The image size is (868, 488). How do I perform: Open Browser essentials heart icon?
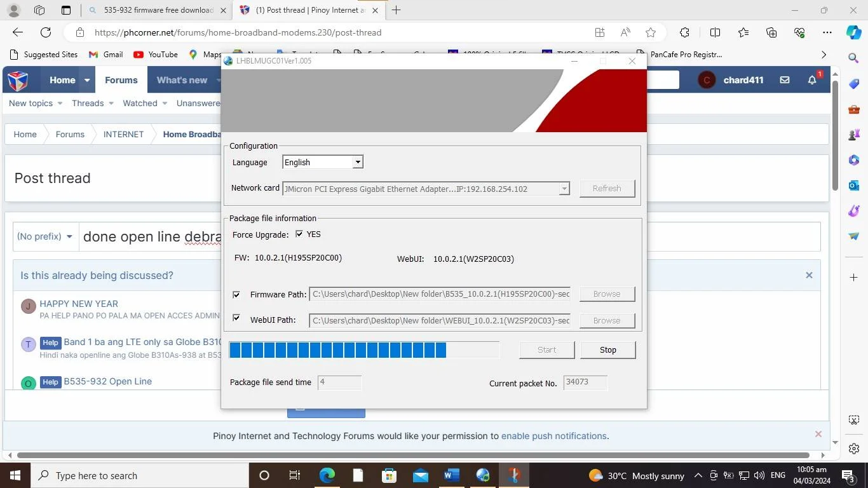[799, 32]
